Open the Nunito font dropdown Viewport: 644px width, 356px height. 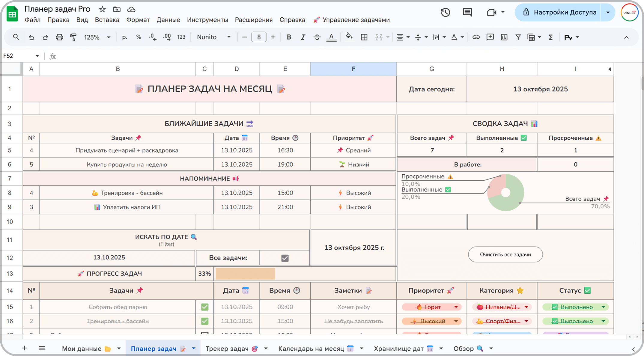pos(213,37)
